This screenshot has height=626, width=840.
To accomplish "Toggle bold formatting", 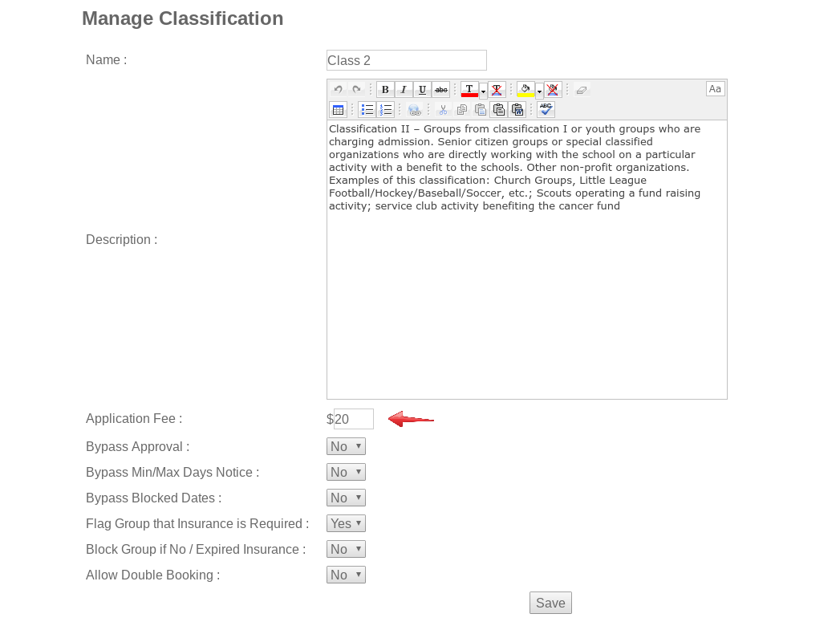I will tap(384, 89).
